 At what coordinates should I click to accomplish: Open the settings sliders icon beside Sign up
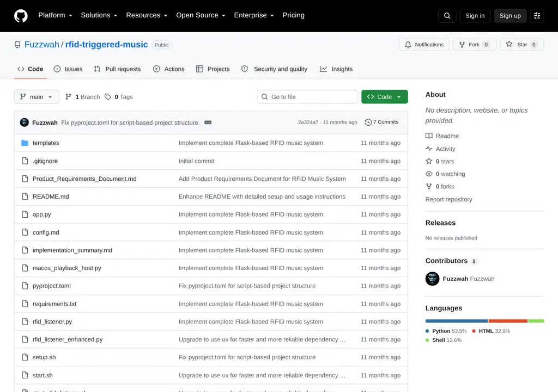(x=537, y=16)
